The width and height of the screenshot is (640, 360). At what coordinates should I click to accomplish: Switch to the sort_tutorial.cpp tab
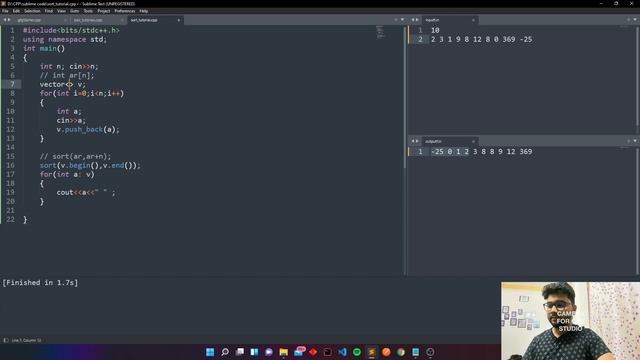point(154,20)
